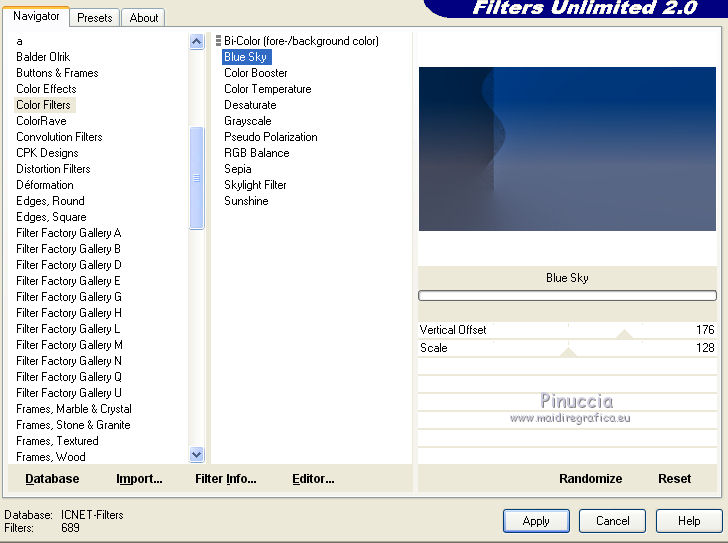Select Filter Factory Gallery Q
728x543 pixels.
(x=69, y=377)
